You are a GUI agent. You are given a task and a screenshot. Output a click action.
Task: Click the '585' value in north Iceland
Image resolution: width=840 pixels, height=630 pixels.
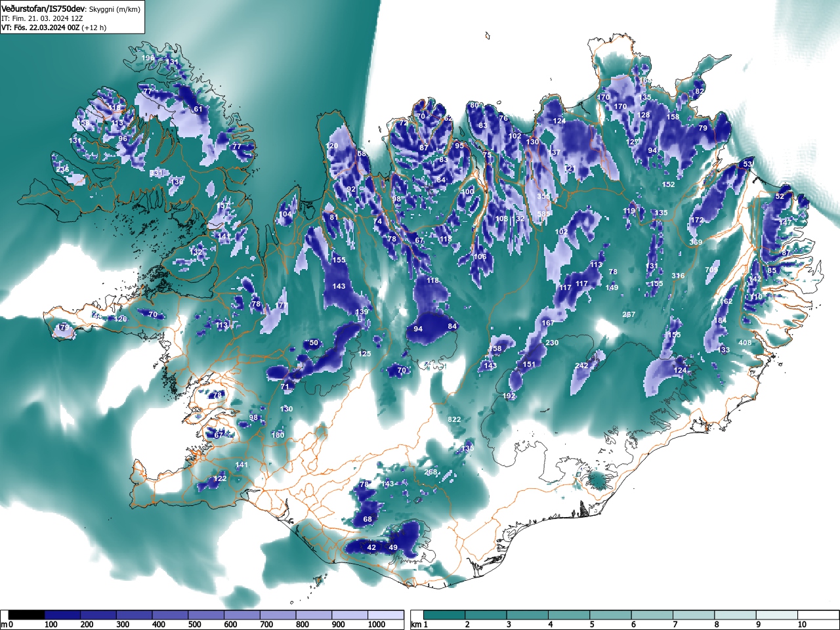pos(543,214)
